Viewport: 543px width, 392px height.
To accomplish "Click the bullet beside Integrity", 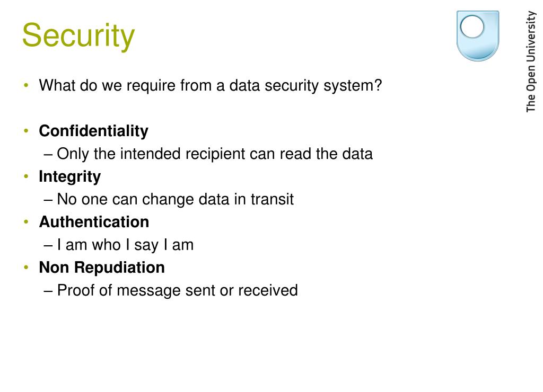I will [x=26, y=176].
